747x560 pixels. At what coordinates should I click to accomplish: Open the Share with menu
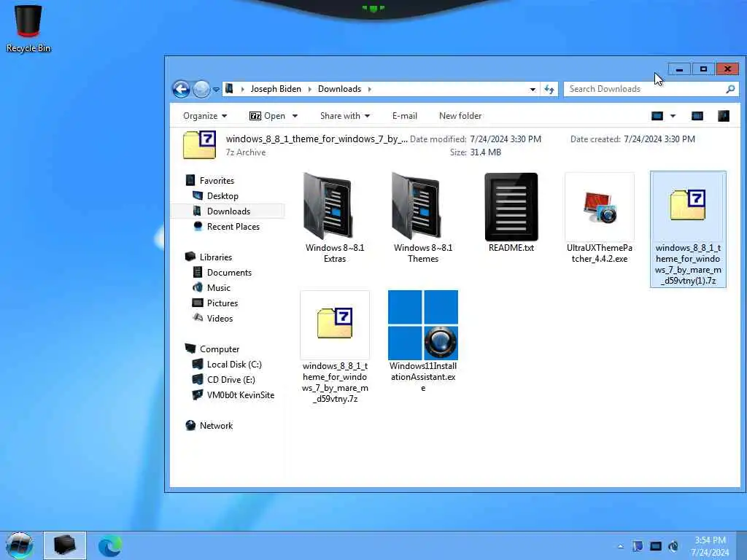pyautogui.click(x=345, y=116)
